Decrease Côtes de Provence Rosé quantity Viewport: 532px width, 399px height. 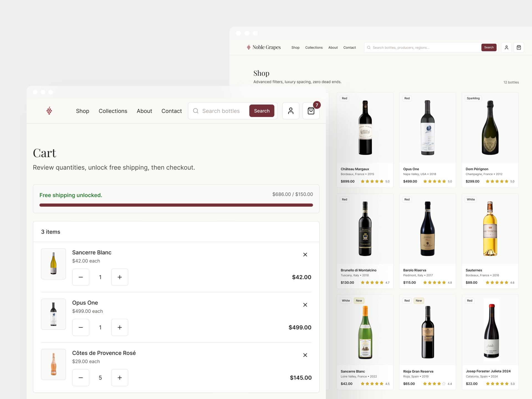[x=81, y=378]
